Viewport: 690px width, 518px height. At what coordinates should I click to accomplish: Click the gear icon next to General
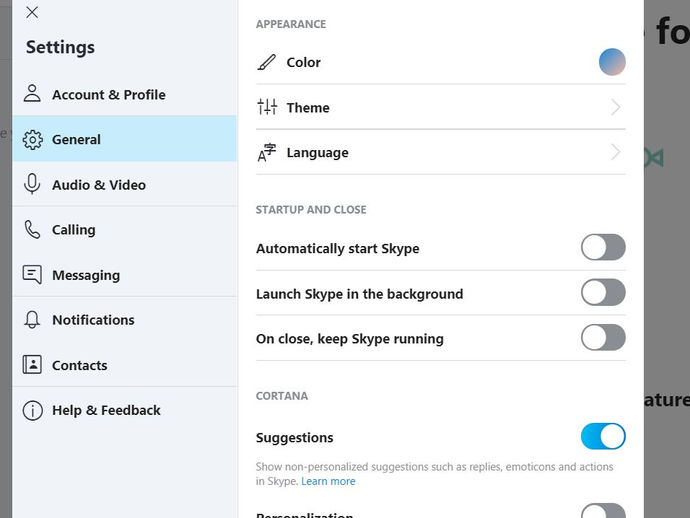[33, 140]
